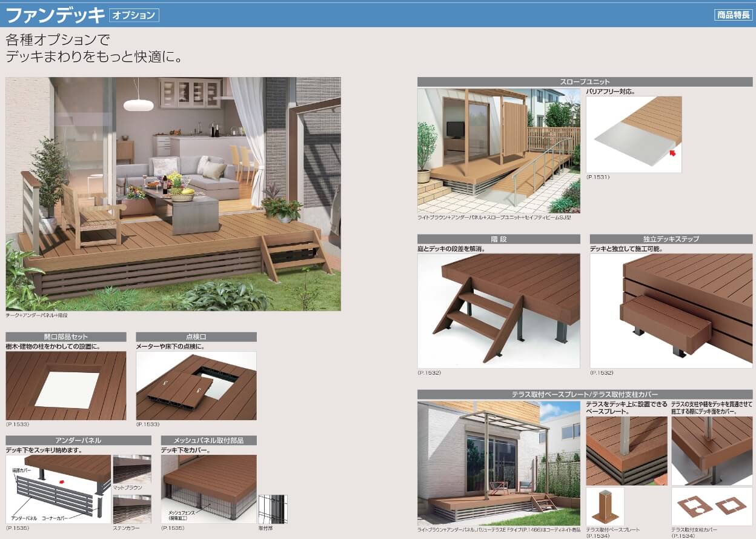This screenshot has width=756, height=539.
Task: Click the text テラスをデッキ上に設置できるベースプレート。
Action: tap(627, 408)
